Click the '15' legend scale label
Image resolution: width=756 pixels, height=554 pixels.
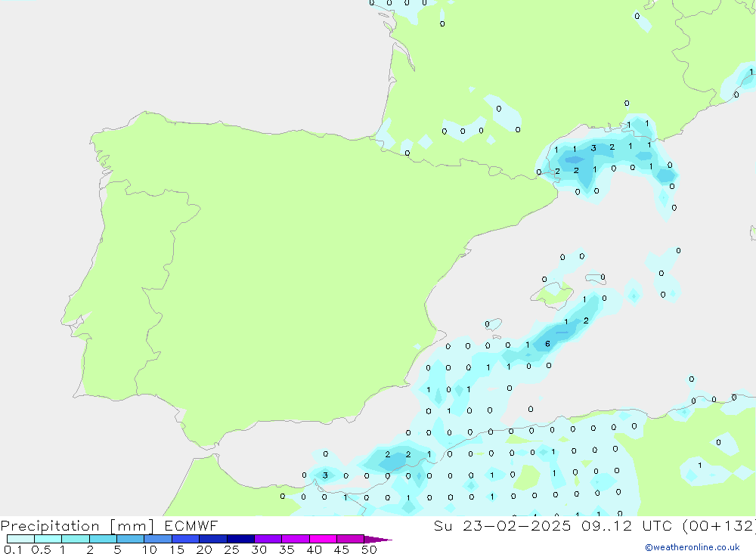[177, 549]
